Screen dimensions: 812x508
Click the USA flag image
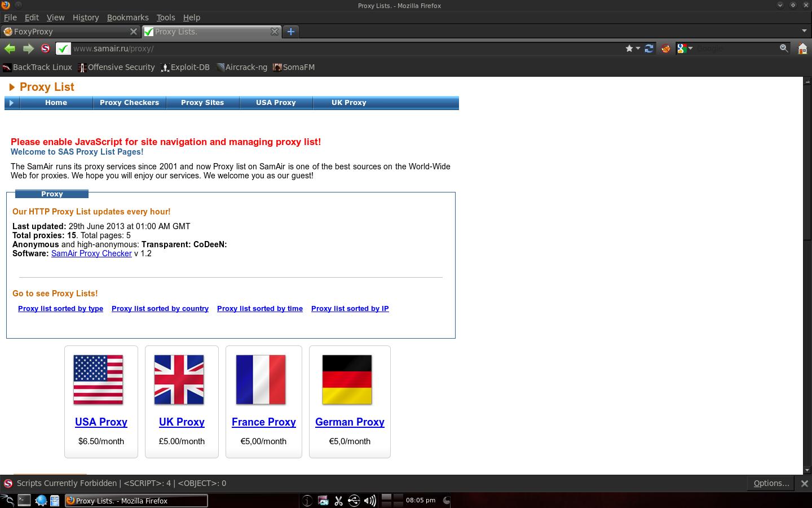(98, 380)
